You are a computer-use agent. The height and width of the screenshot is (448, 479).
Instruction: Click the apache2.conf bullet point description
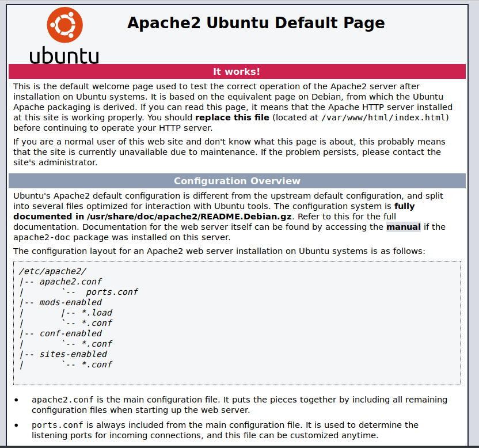239,405
